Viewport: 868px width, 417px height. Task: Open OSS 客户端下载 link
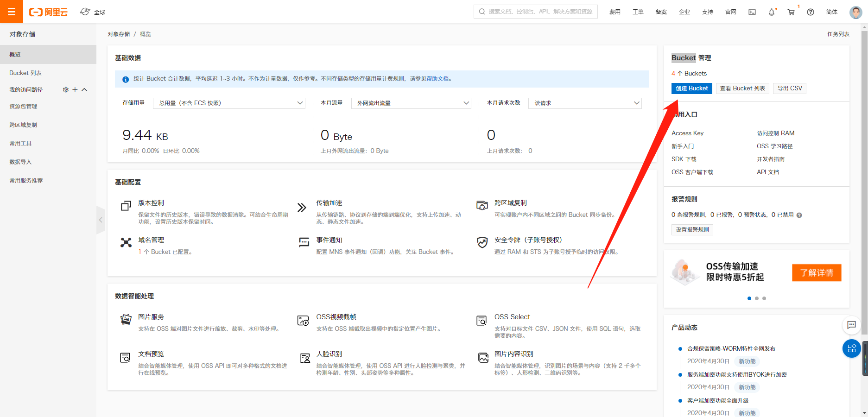[x=692, y=172]
